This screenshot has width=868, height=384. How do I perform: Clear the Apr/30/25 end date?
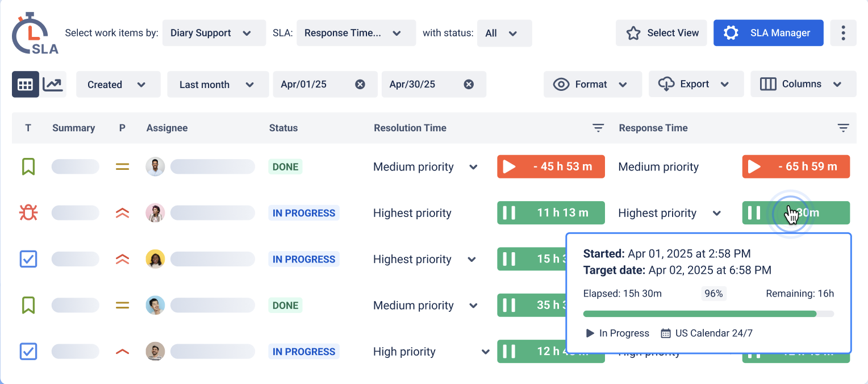click(469, 84)
